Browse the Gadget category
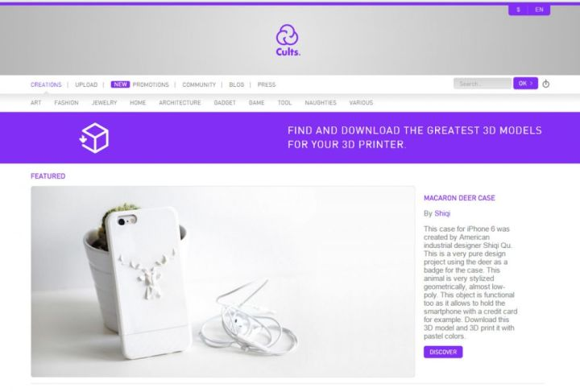580x392 pixels. click(225, 103)
